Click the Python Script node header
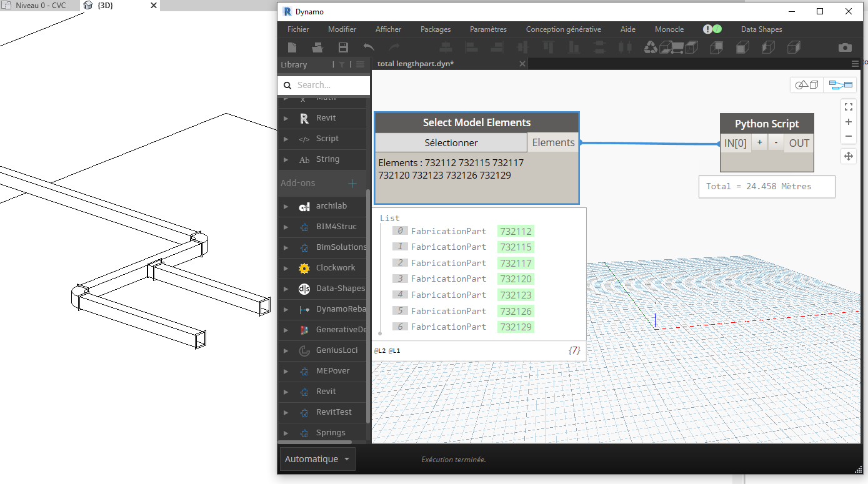 (767, 124)
